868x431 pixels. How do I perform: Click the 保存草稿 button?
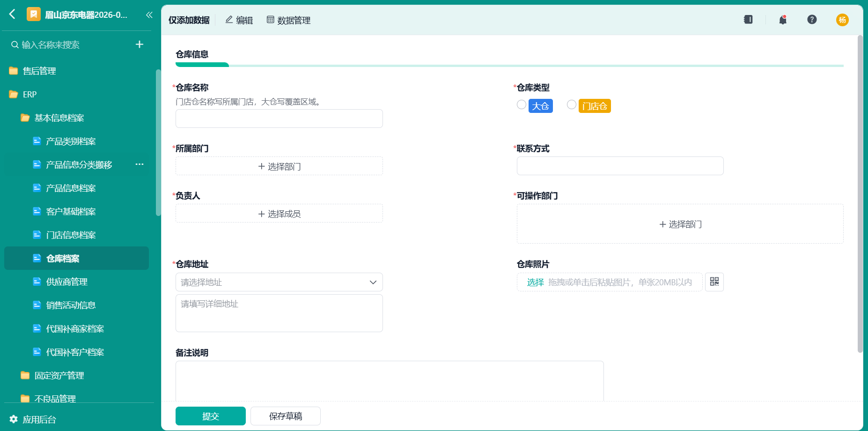point(286,416)
